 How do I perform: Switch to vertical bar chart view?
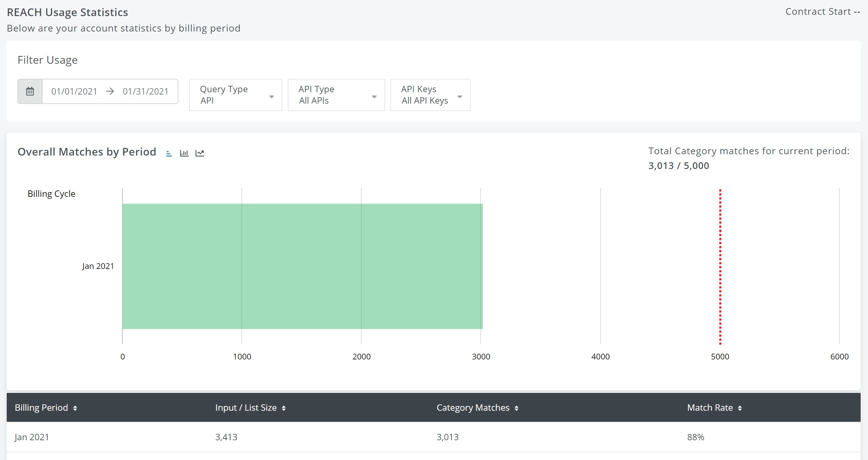[184, 153]
